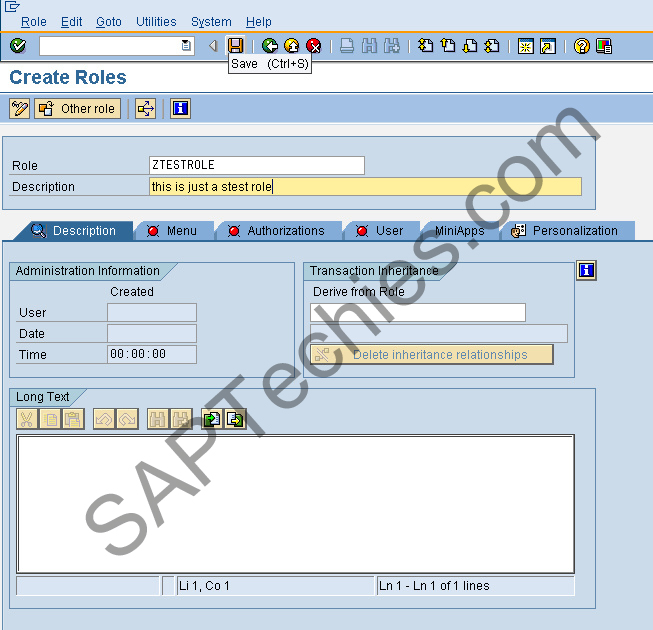Click the Role name field ZTESTROLE
The width and height of the screenshot is (653, 630).
pyautogui.click(x=257, y=165)
